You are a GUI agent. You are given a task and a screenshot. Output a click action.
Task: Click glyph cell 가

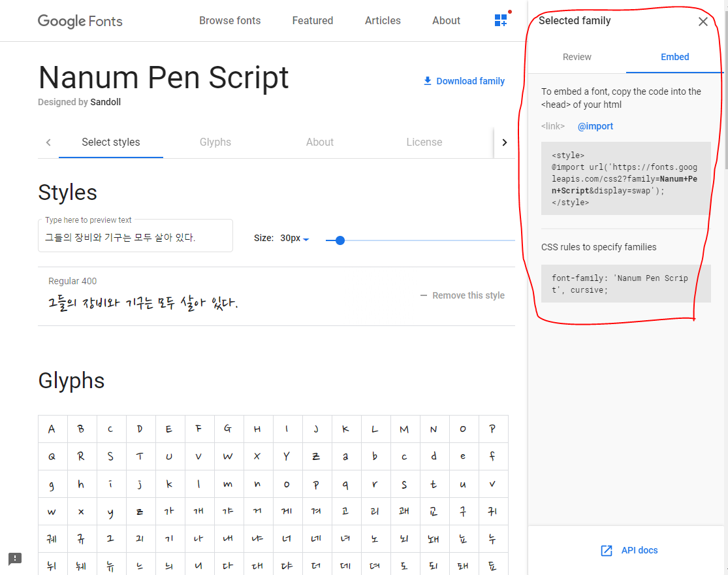point(170,512)
